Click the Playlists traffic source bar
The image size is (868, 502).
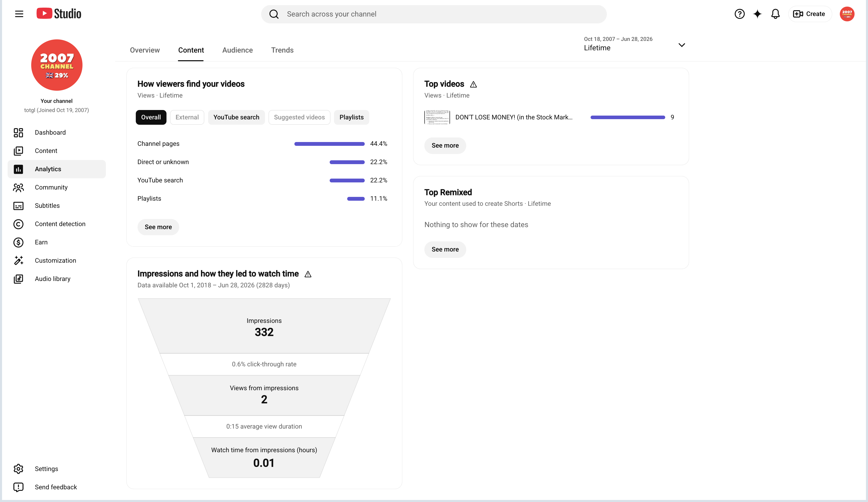tap(356, 199)
